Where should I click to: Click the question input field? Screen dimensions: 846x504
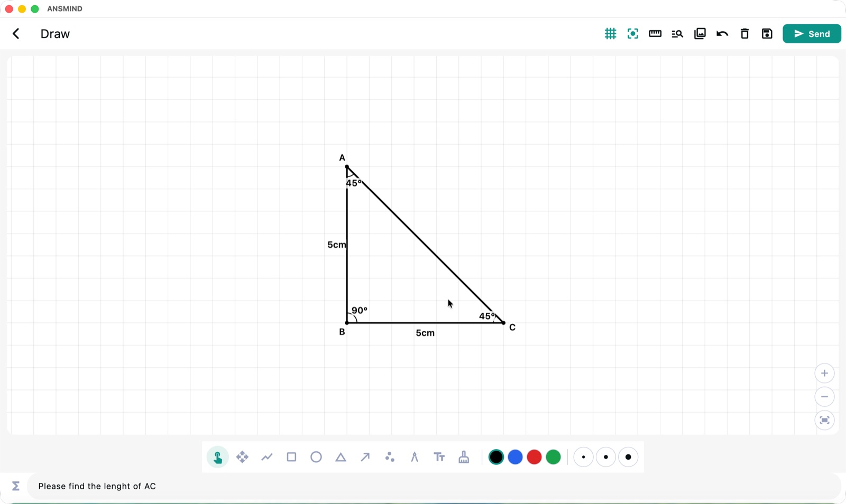[x=434, y=486]
